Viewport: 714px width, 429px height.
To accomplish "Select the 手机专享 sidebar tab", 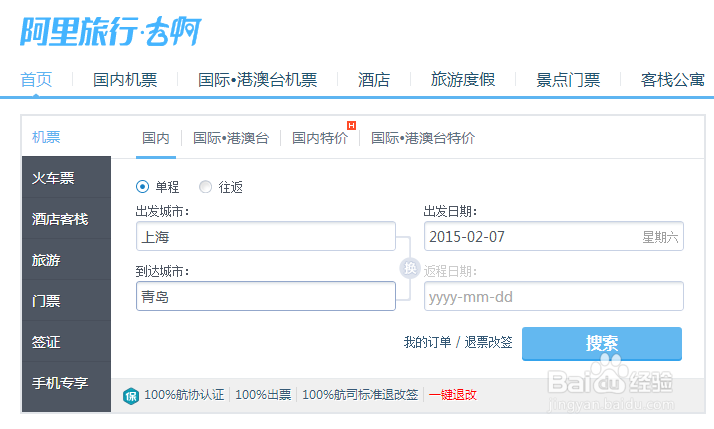I will coord(66,383).
